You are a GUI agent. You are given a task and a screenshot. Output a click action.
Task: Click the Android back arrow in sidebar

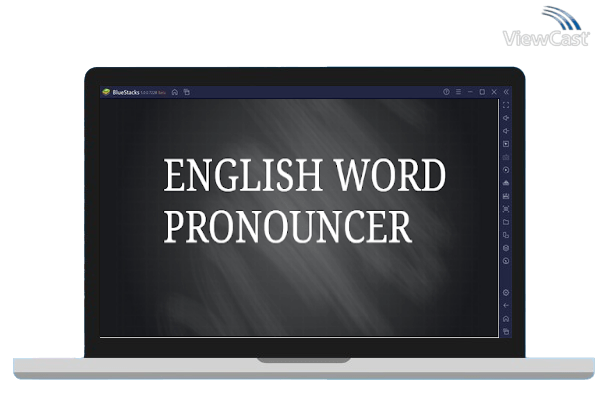[x=506, y=306]
